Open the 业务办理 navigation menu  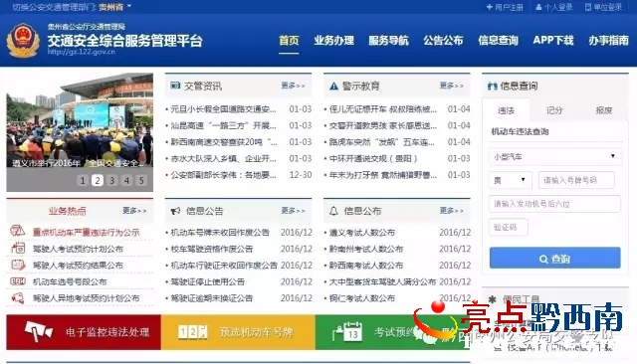point(334,41)
